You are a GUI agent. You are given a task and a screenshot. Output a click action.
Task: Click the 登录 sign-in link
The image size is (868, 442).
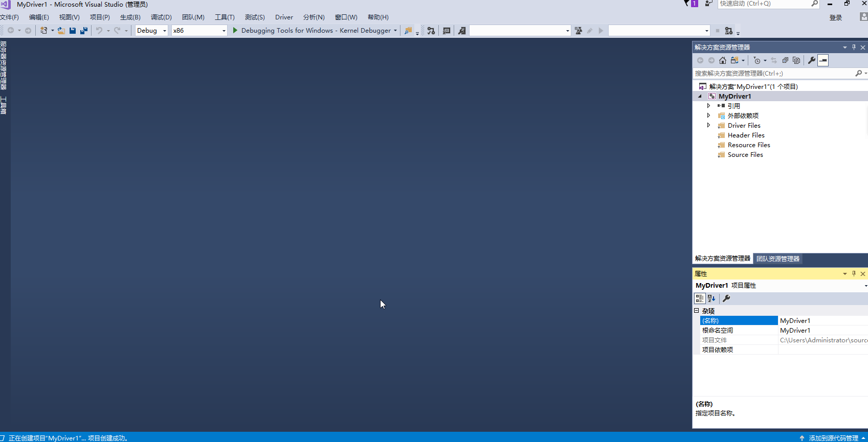(836, 17)
